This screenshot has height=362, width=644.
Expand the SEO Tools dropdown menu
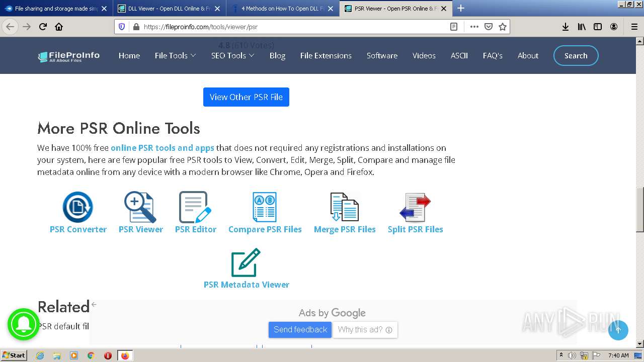point(232,55)
